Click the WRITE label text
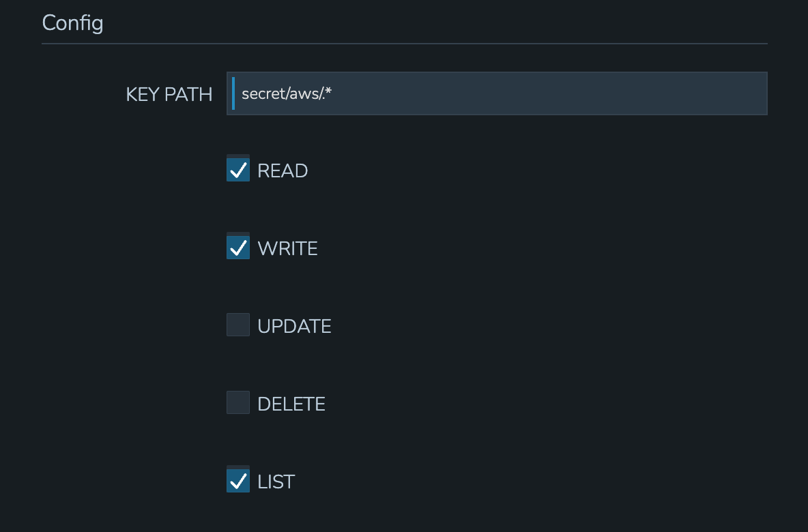 point(287,248)
